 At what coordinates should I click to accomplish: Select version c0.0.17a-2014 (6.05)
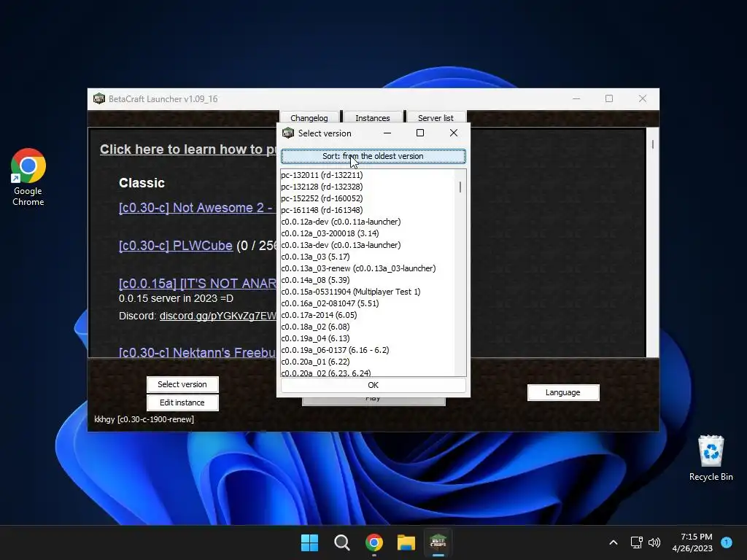click(368, 315)
